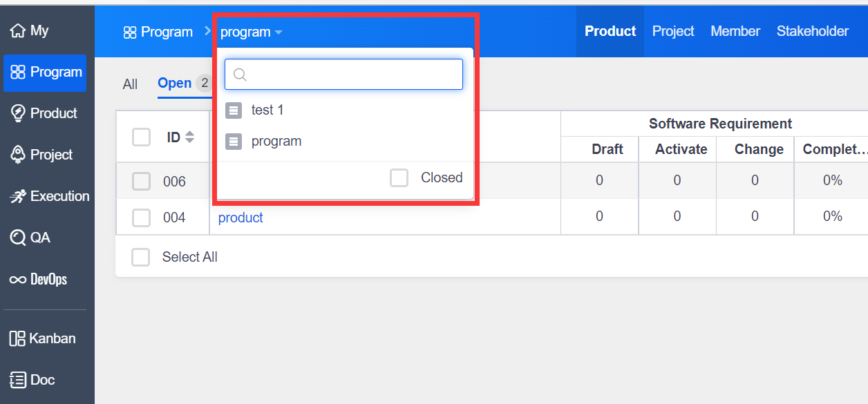Toggle the Closed checkbox in dropdown
The image size is (868, 404).
(399, 178)
